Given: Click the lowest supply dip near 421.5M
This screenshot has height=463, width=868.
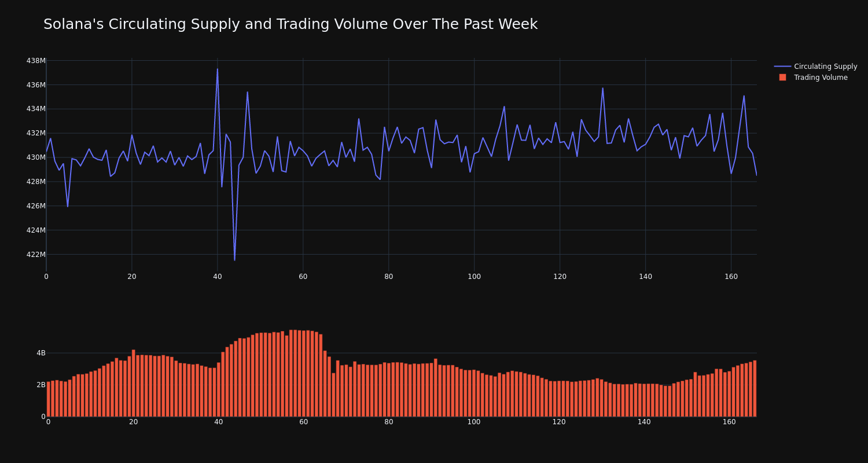Looking at the screenshot, I should pyautogui.click(x=234, y=260).
